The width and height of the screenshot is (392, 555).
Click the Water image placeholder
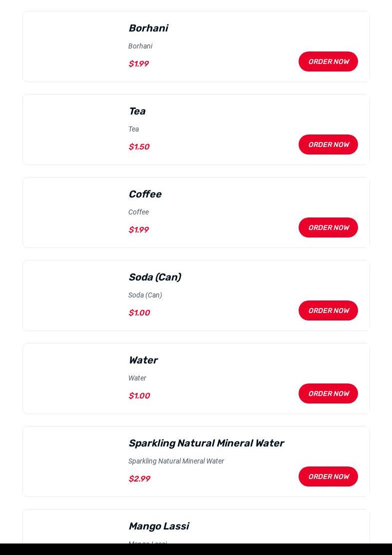[x=73, y=378]
